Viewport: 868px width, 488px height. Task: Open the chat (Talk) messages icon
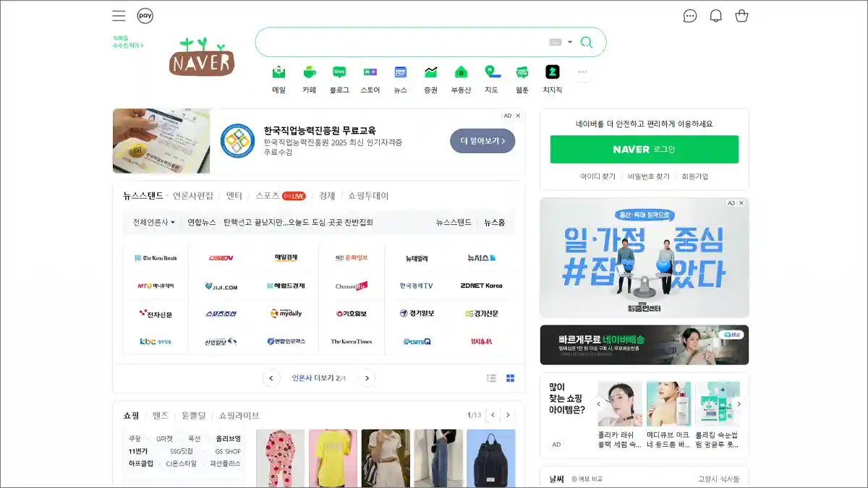tap(690, 16)
